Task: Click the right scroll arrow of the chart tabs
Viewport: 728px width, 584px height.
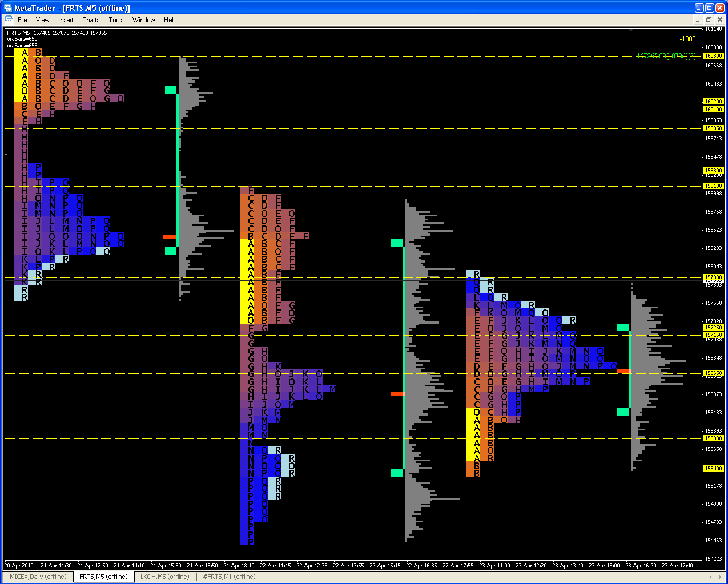Action: coord(721,577)
